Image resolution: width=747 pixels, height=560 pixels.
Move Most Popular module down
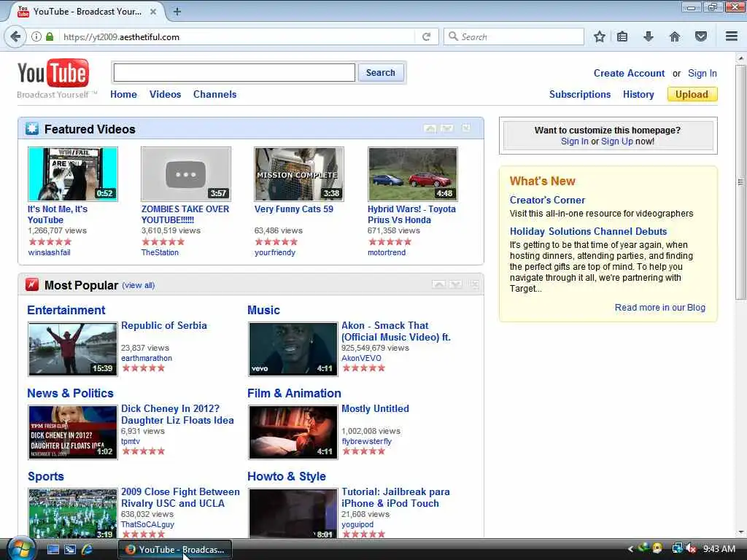click(x=456, y=284)
